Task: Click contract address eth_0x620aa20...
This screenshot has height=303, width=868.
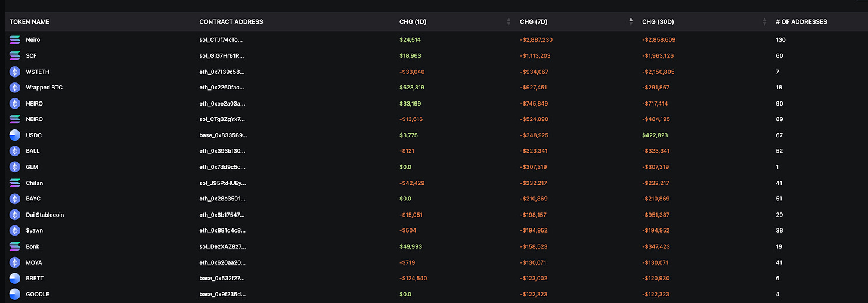Action: pyautogui.click(x=222, y=262)
